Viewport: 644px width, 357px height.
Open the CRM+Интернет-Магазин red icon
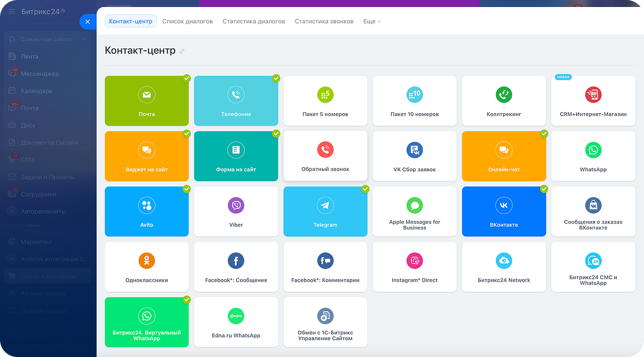coord(593,95)
